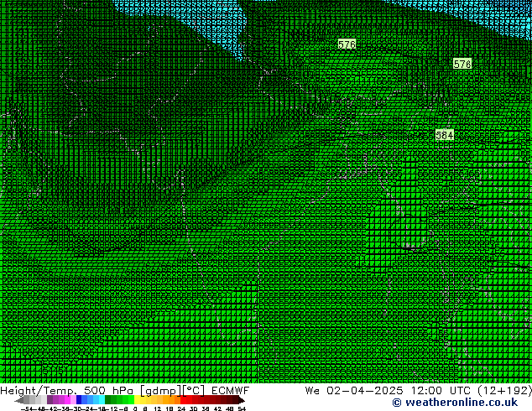Click the 576 label nearest the 384 label
The image size is (532, 411).
462,64
